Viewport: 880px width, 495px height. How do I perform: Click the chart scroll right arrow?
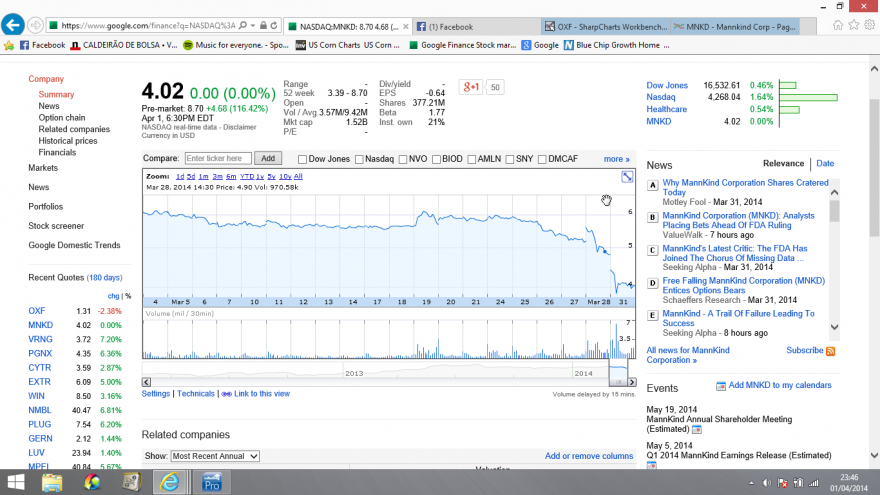[632, 382]
